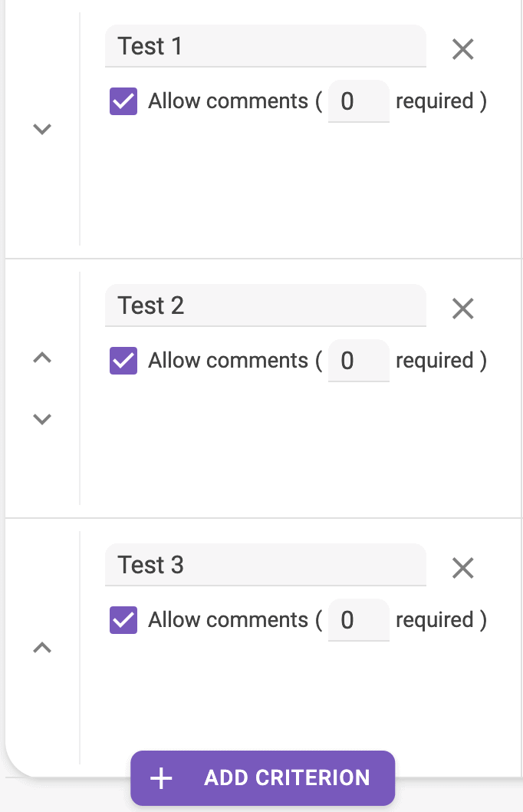The height and width of the screenshot is (812, 523).
Task: Click the required count field for Test 1
Action: 358,101
